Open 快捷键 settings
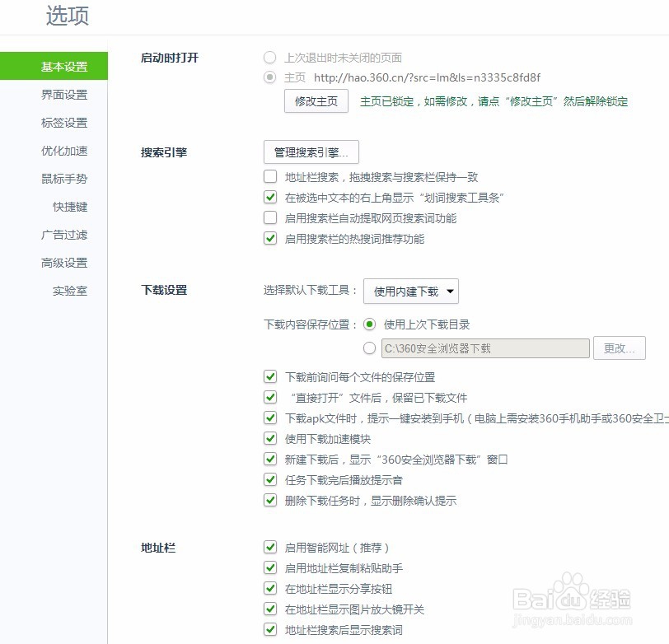The width and height of the screenshot is (669, 644). coord(70,207)
